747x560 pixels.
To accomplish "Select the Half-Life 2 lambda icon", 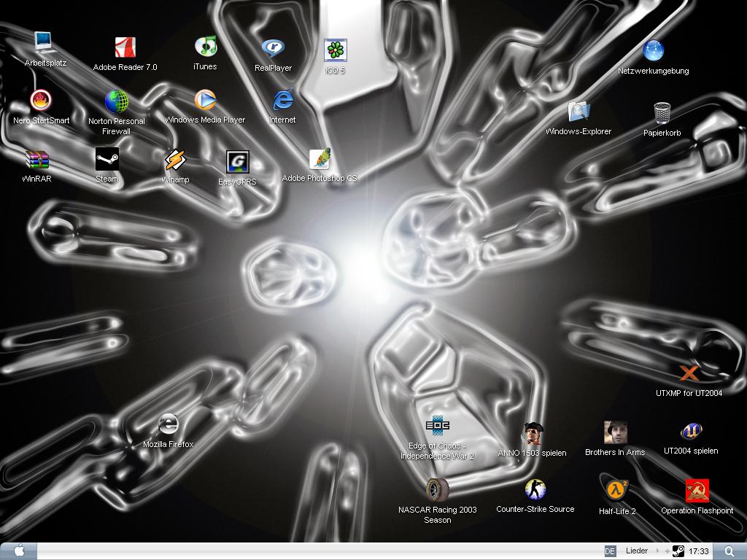I will click(x=617, y=490).
